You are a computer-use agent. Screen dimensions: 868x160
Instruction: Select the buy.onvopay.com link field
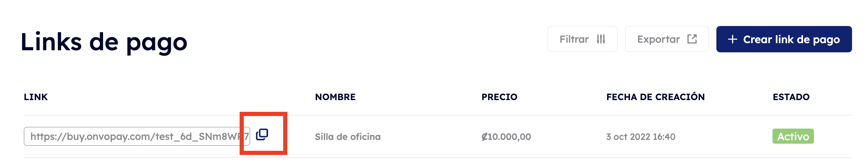coord(137,136)
